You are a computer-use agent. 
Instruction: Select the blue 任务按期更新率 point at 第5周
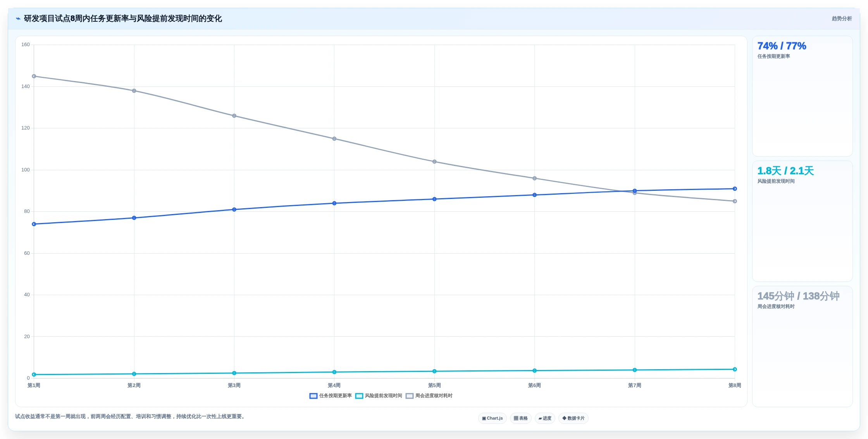point(434,199)
